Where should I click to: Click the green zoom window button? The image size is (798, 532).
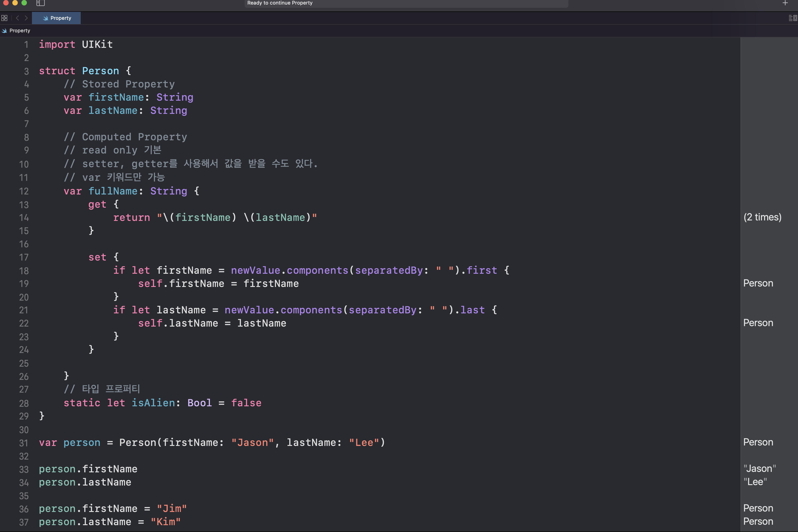click(x=24, y=3)
